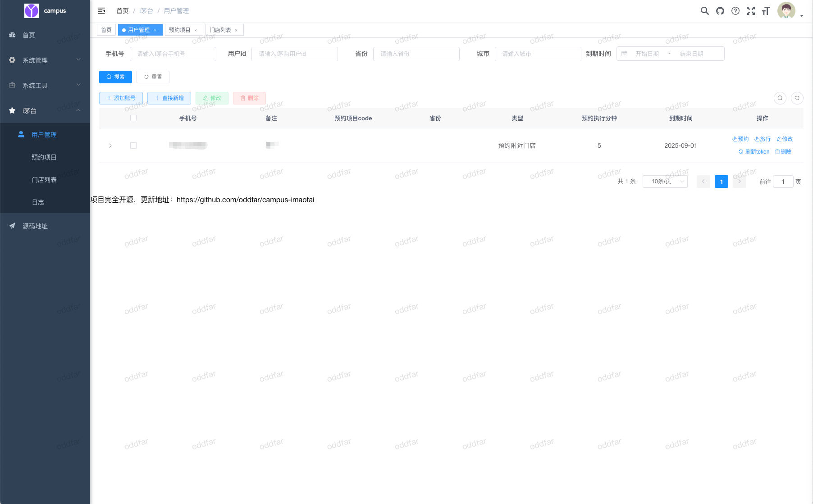
Task: Check the select-all header checkbox
Action: point(133,118)
